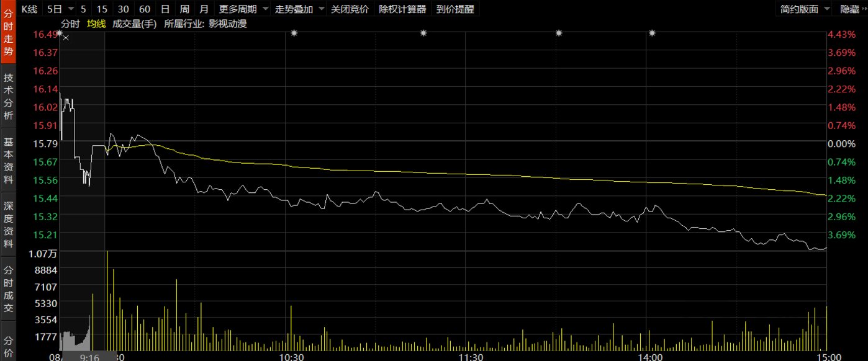
Task: Click the 16.49 top price label
Action: tap(45, 34)
